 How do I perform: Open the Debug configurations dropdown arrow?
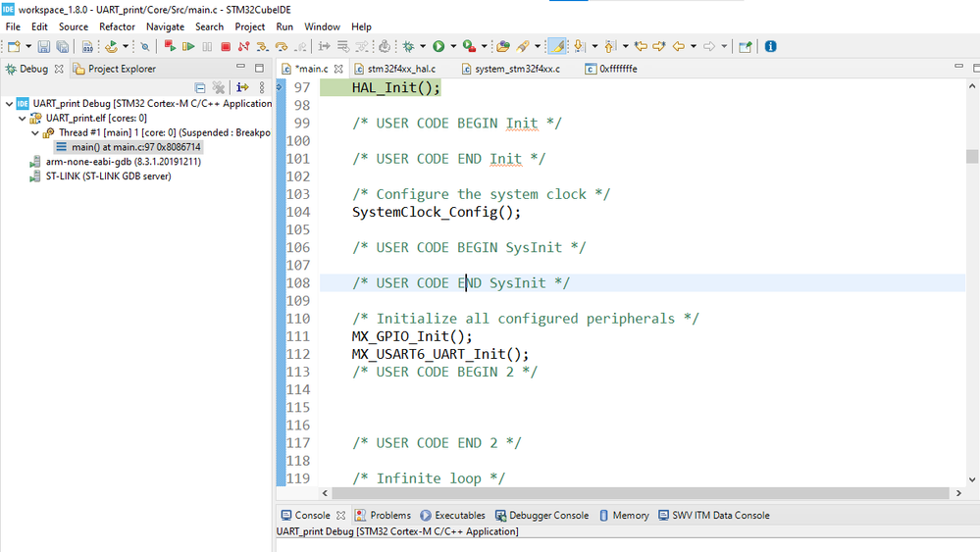click(423, 46)
